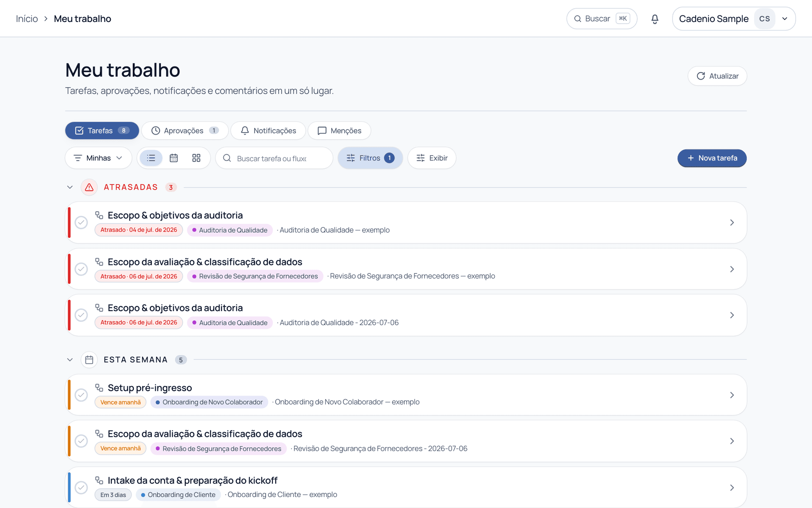The image size is (812, 508).
Task: Click the CS avatar badge
Action: coord(764,19)
